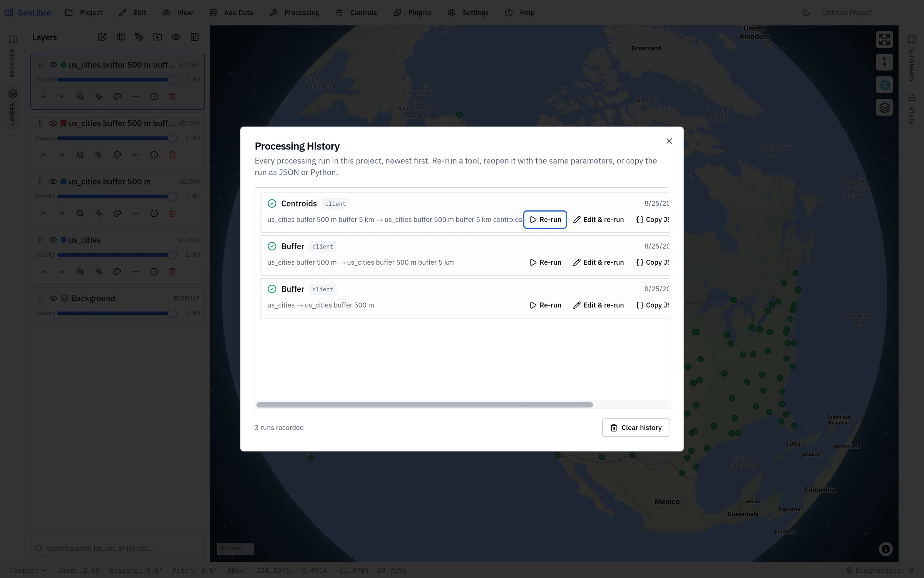Click the add folder icon in Layers header
Screen dimensions: 924x578
(157, 37)
